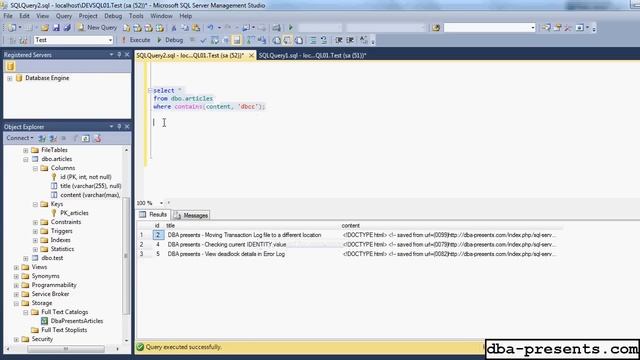The height and width of the screenshot is (360, 640).
Task: Click the content column header in results
Action: (x=351, y=225)
